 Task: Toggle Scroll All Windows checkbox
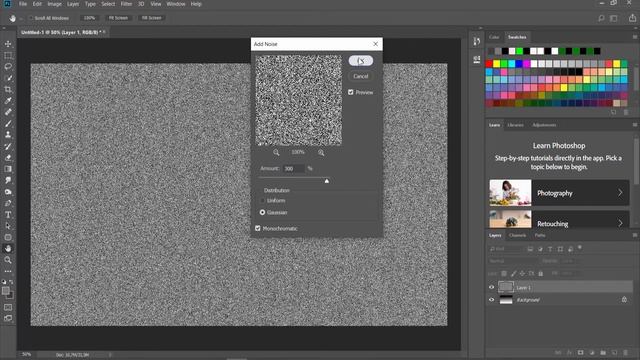[x=31, y=18]
